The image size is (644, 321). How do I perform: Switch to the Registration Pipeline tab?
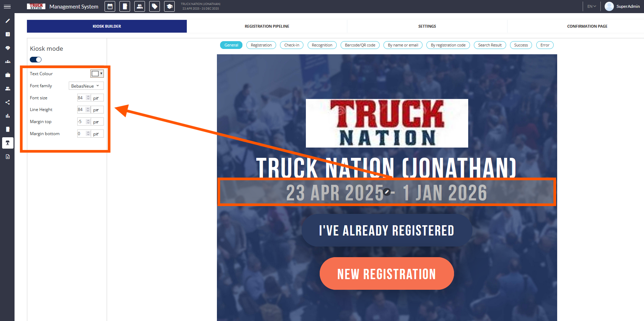[267, 26]
